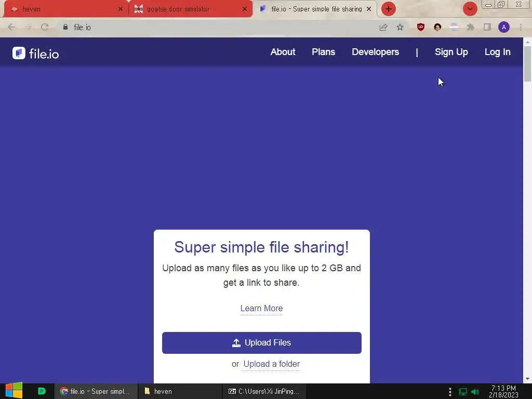Click Sign Up link
Viewport: 532px width, 399px height.
click(x=451, y=52)
